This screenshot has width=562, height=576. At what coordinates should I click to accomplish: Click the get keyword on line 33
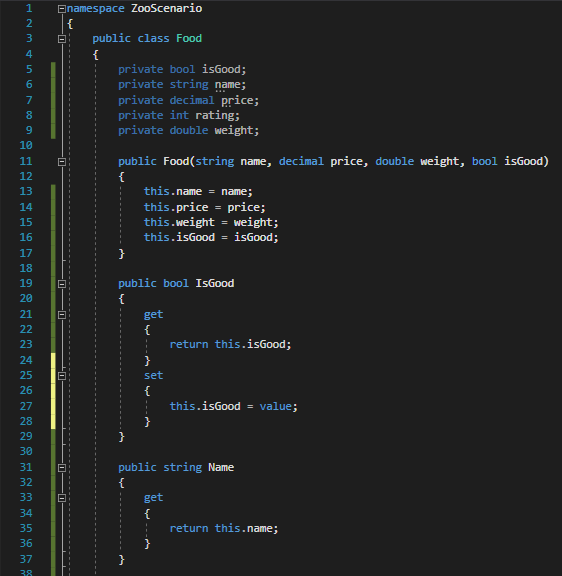[x=154, y=498]
